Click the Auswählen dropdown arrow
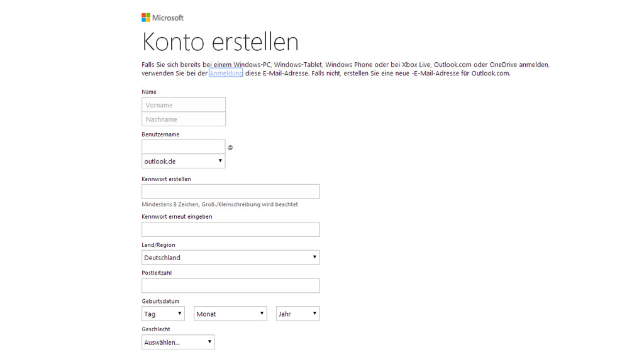Image resolution: width=644 pixels, height=362 pixels. (x=209, y=342)
